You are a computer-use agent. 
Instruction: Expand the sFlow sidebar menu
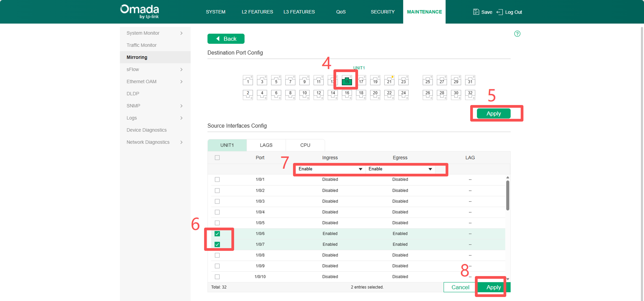pyautogui.click(x=155, y=69)
